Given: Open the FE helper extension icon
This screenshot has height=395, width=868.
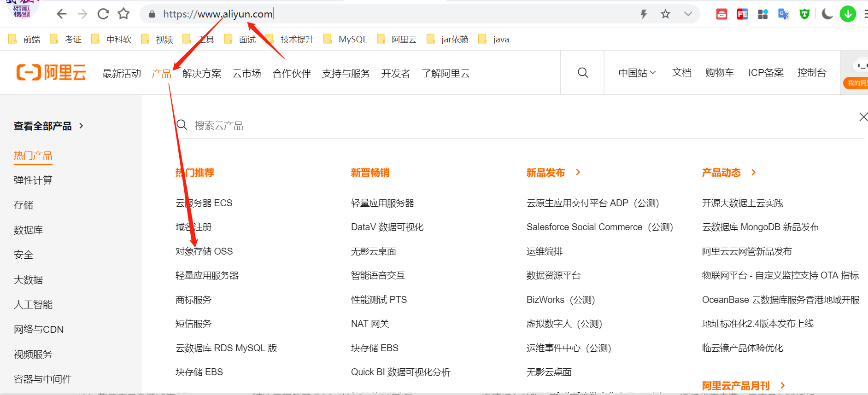Looking at the screenshot, I should tap(742, 14).
